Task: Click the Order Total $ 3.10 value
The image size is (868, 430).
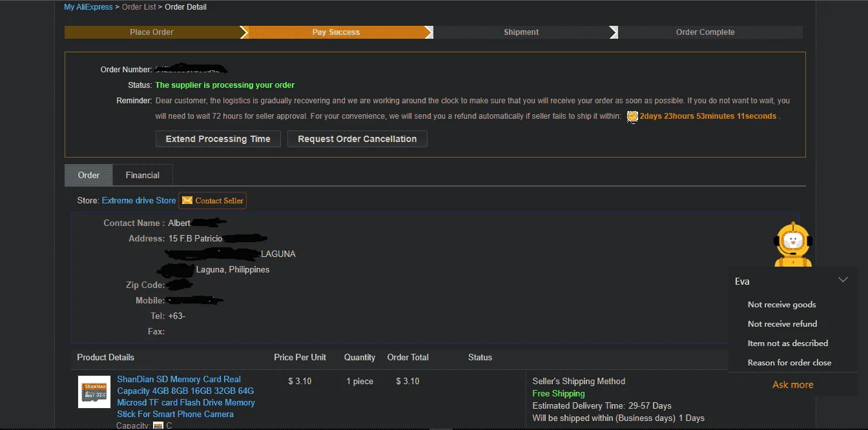Action: tap(408, 382)
